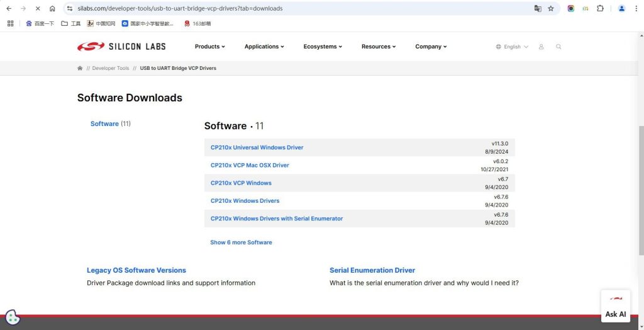
Task: Open the colorful circle extension icon
Action: point(571,8)
